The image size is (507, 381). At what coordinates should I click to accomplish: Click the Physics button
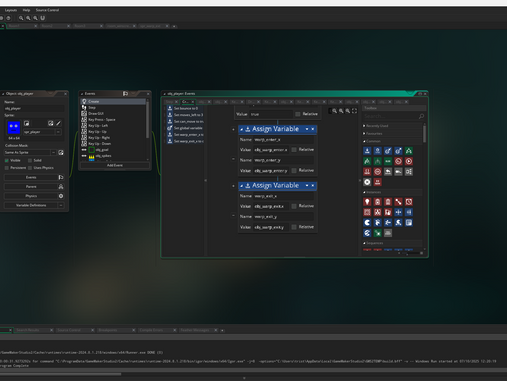pos(31,196)
